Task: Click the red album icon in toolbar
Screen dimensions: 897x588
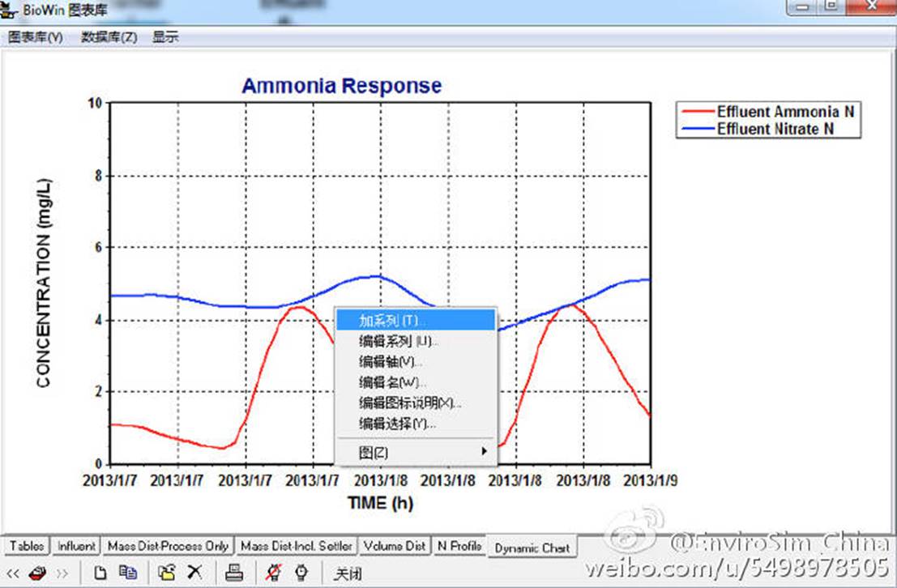Action: (x=37, y=573)
